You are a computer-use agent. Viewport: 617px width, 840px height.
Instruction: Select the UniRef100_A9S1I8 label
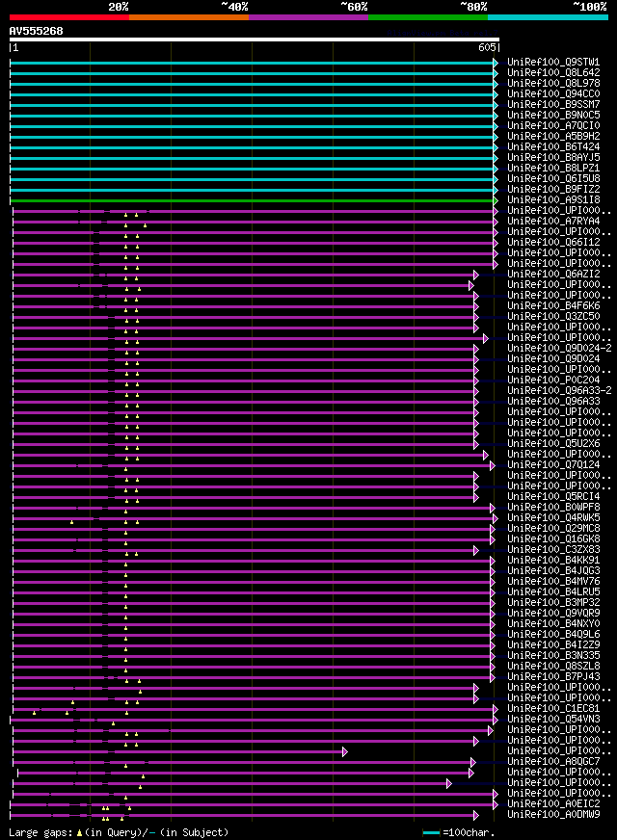click(x=553, y=199)
